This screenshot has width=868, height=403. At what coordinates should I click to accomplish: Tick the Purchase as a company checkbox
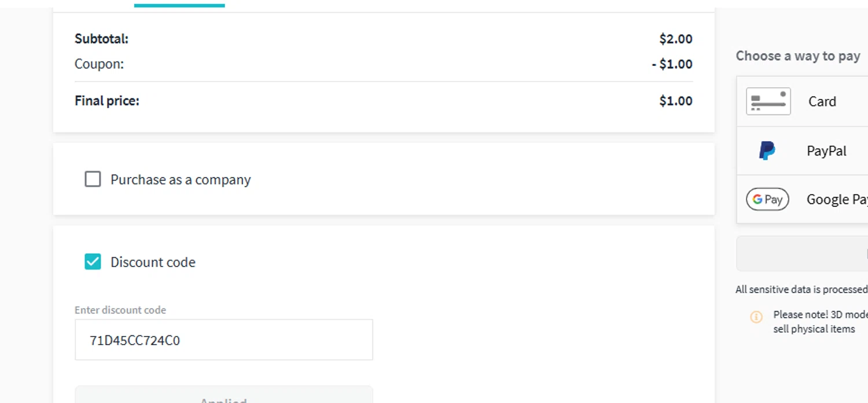point(93,179)
